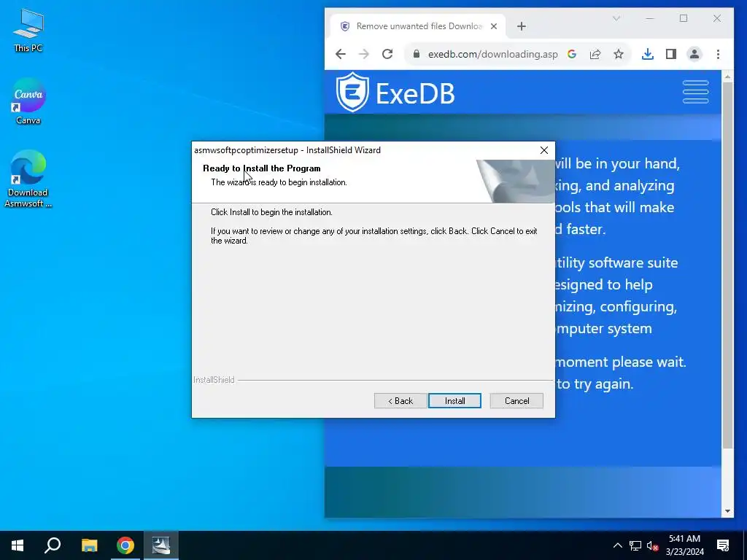Image resolution: width=747 pixels, height=560 pixels.
Task: Open taskbar Search
Action: 53,545
